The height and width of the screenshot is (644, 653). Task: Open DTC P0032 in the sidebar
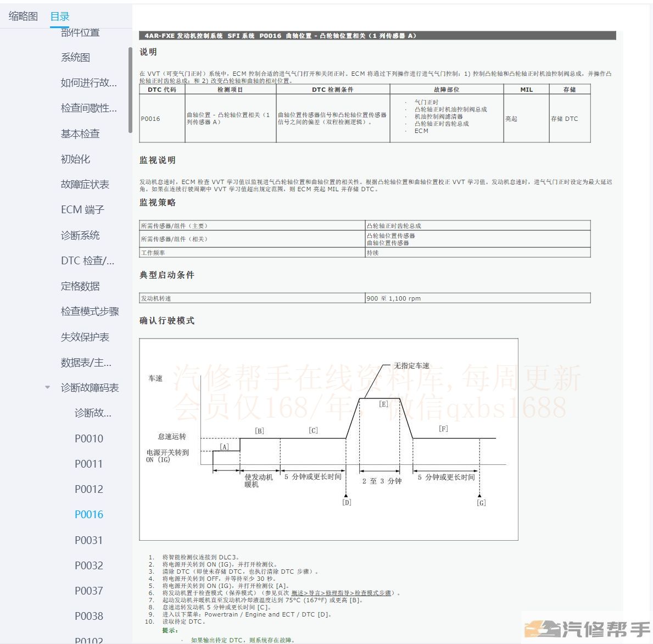89,565
